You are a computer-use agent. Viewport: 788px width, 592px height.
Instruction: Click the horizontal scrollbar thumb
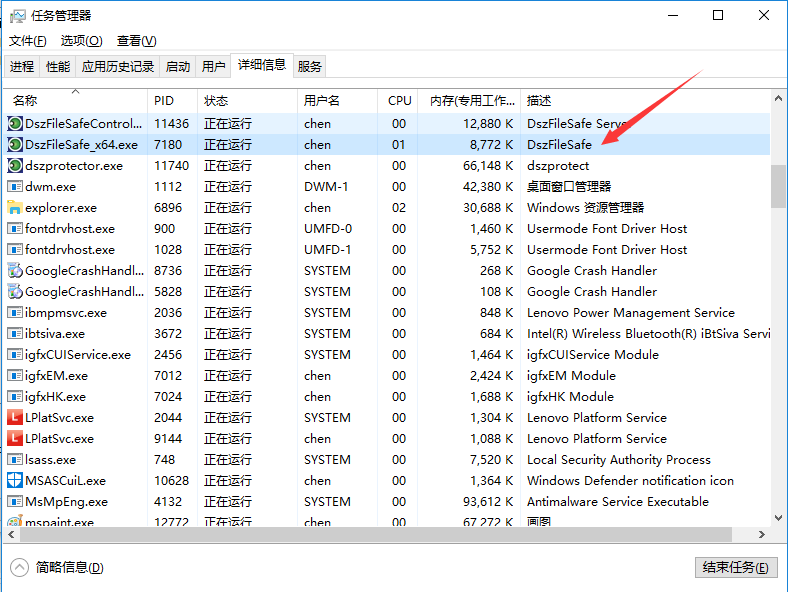(x=376, y=535)
